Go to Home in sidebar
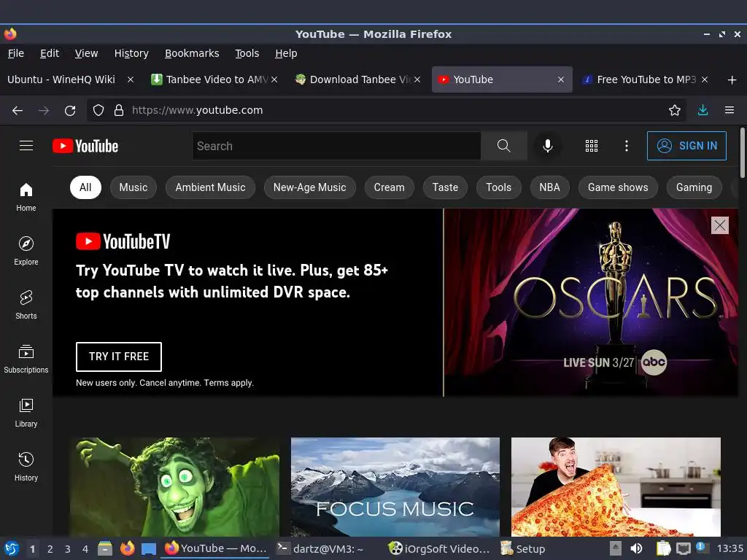Viewport: 747px width, 560px height. (26, 197)
